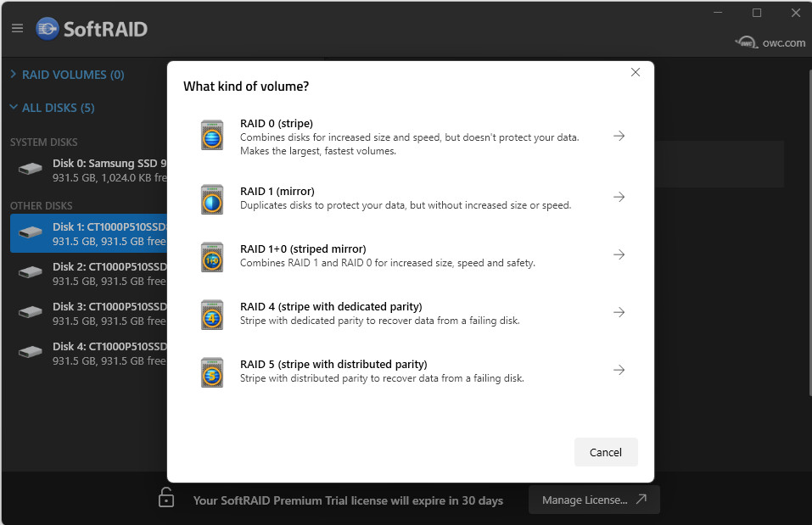Image resolution: width=812 pixels, height=525 pixels.
Task: Click the RAID 1+0 volume icon
Action: click(x=212, y=257)
